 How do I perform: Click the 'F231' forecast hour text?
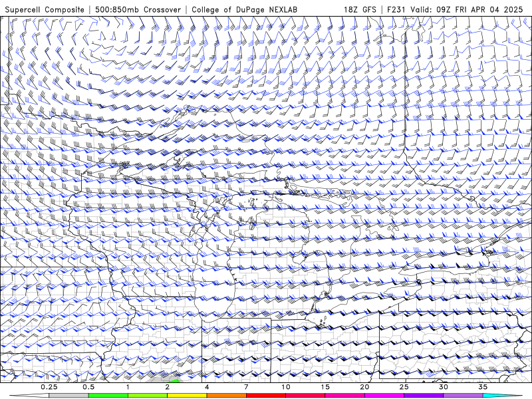click(x=396, y=9)
